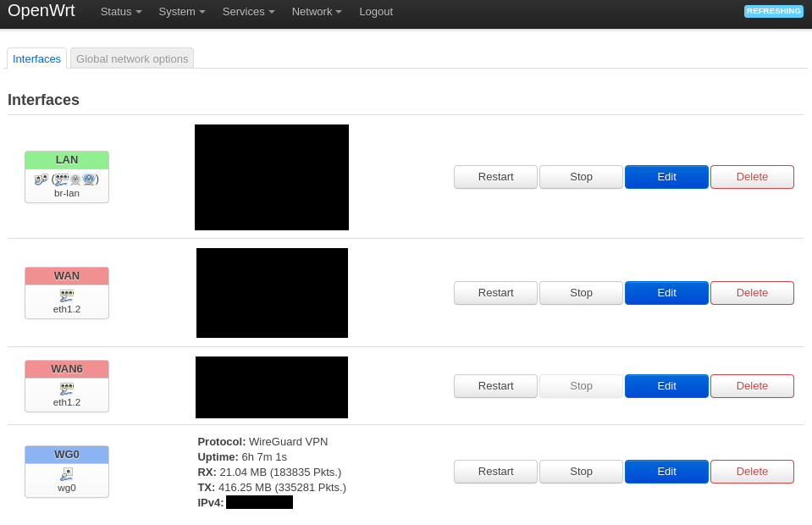Click the REFRESHING status badge
812x525 pixels.
[x=773, y=11]
